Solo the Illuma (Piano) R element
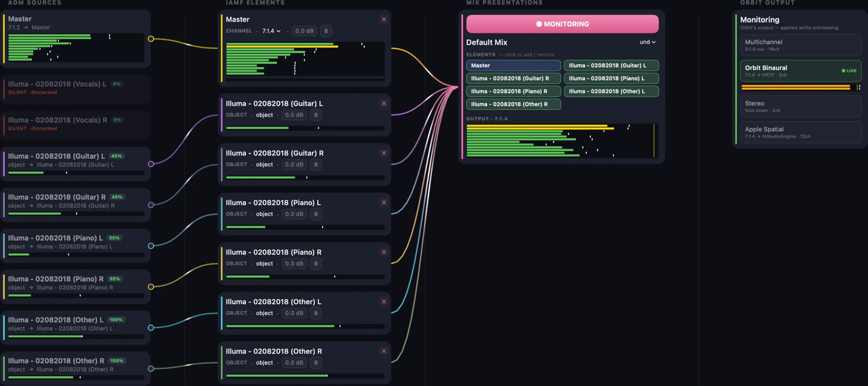Viewport: 868px width, 386px height. click(x=316, y=264)
